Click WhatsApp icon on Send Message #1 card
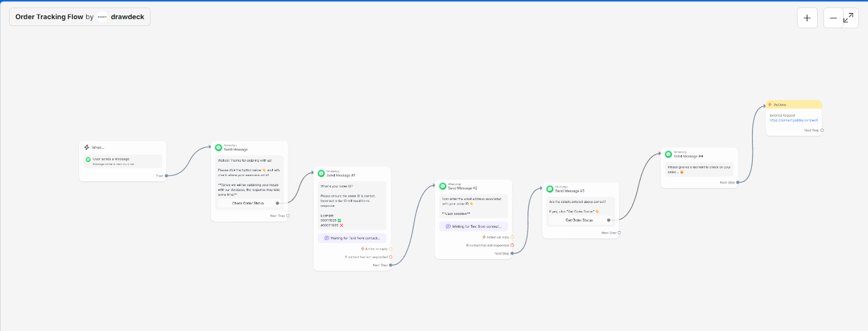The width and height of the screenshot is (868, 331). pos(321,174)
